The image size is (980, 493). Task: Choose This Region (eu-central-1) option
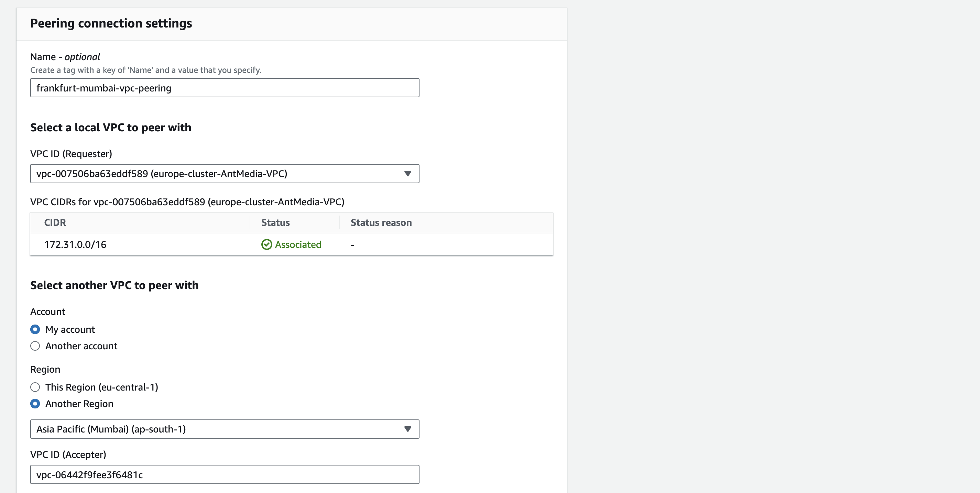click(35, 387)
